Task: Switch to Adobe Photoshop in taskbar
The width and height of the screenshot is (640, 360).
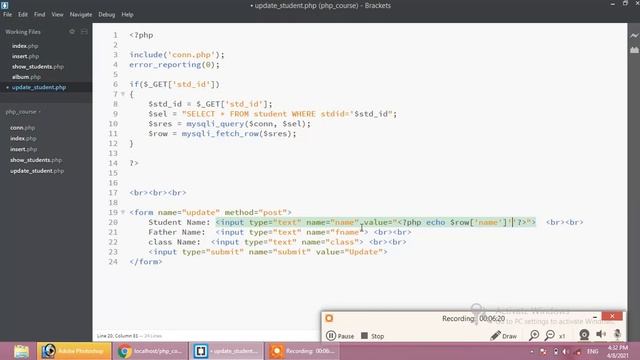Action: tap(74, 351)
